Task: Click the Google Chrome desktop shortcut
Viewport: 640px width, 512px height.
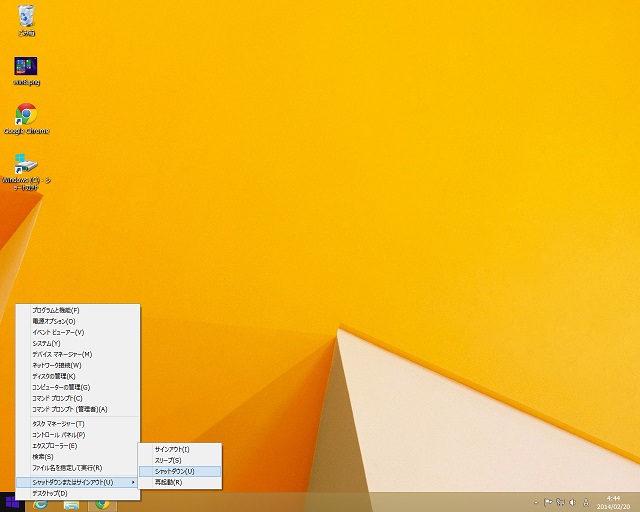Action: point(26,115)
